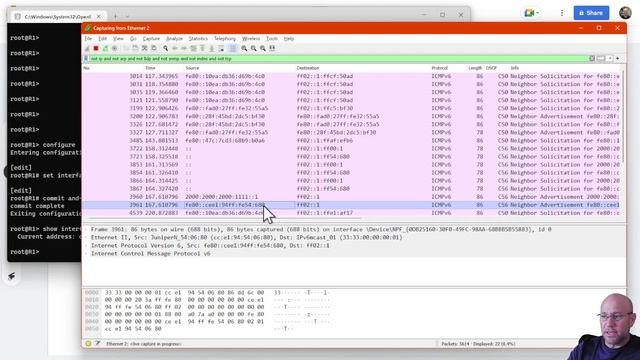This screenshot has height=360, width=640.
Task: Restart the current capture with the green fin icon
Action: click(105, 48)
